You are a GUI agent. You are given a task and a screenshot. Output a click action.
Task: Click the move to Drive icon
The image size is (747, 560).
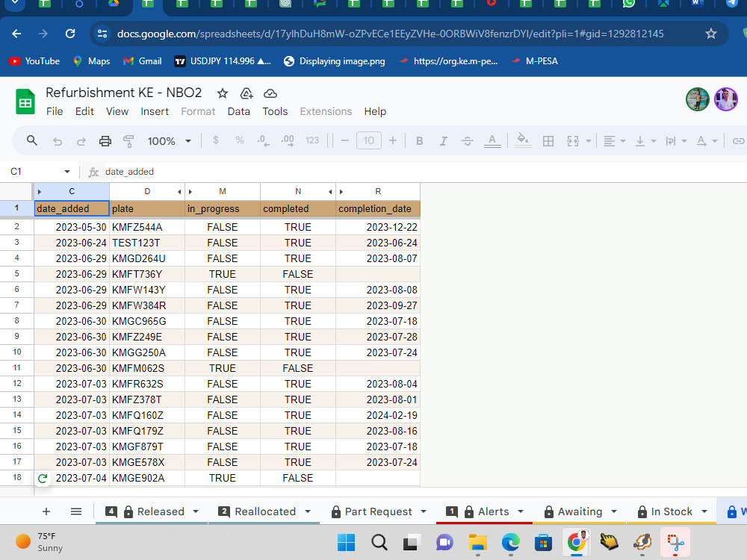(247, 93)
